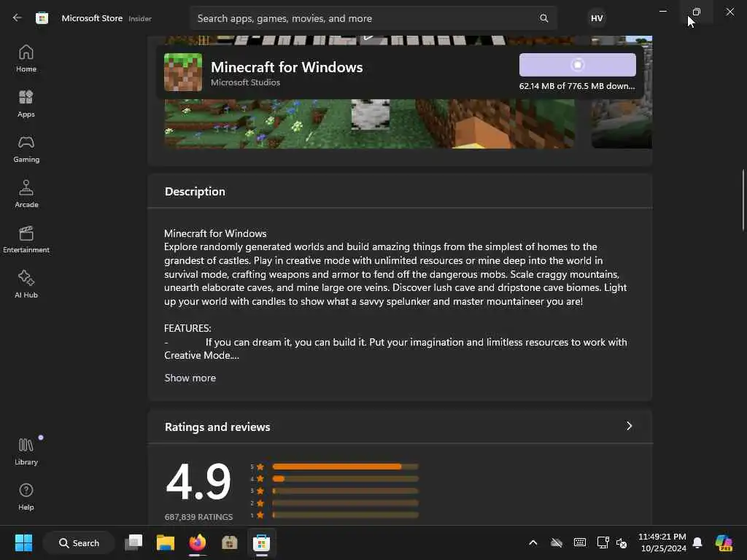This screenshot has height=560, width=747.
Task: Click the 4-star rating bar
Action: point(345,478)
